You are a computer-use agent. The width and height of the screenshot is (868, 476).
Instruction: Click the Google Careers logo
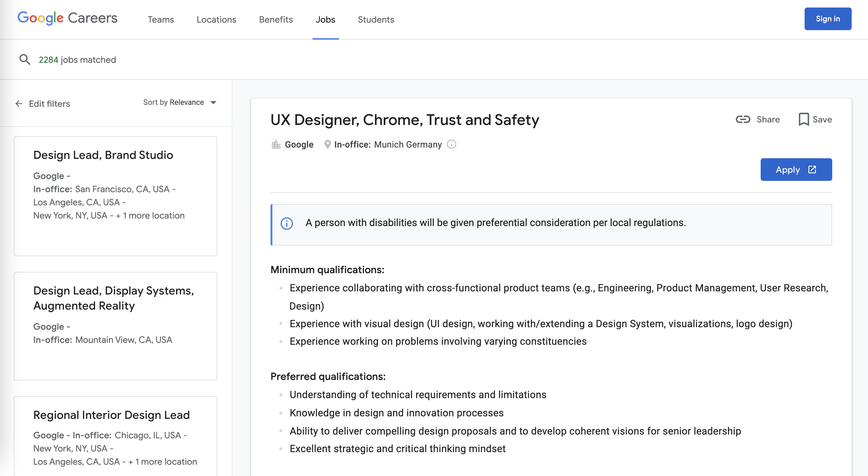click(67, 18)
